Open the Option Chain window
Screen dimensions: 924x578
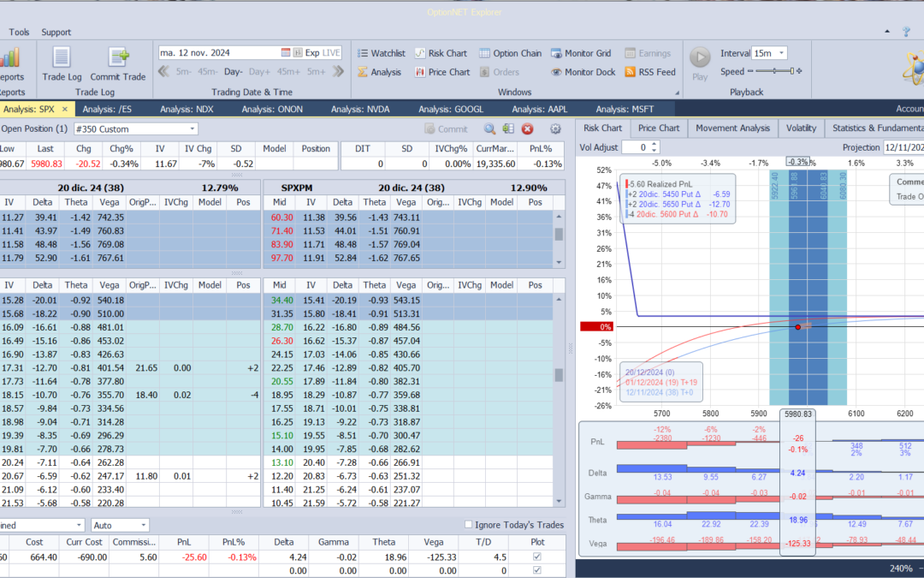coord(510,53)
